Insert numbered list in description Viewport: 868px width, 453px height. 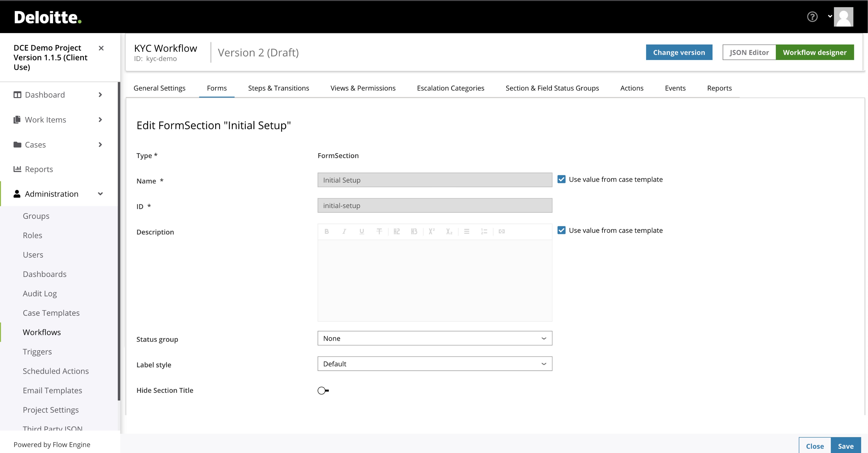[484, 231]
